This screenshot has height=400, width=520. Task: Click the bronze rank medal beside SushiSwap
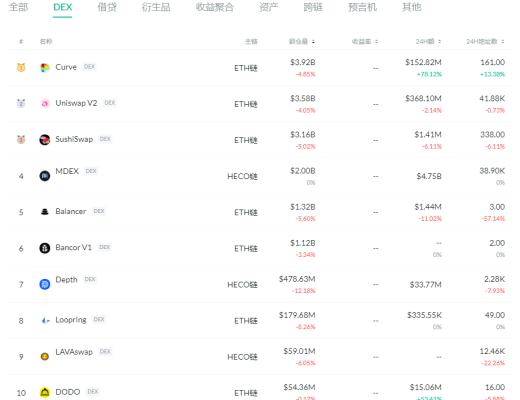point(21,139)
